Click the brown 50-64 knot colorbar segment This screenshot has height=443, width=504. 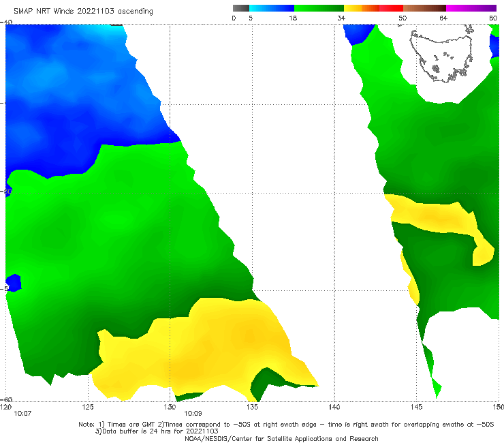[424, 8]
